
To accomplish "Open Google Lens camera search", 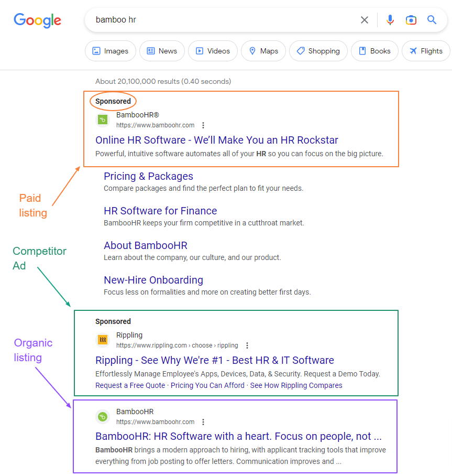I will (411, 20).
